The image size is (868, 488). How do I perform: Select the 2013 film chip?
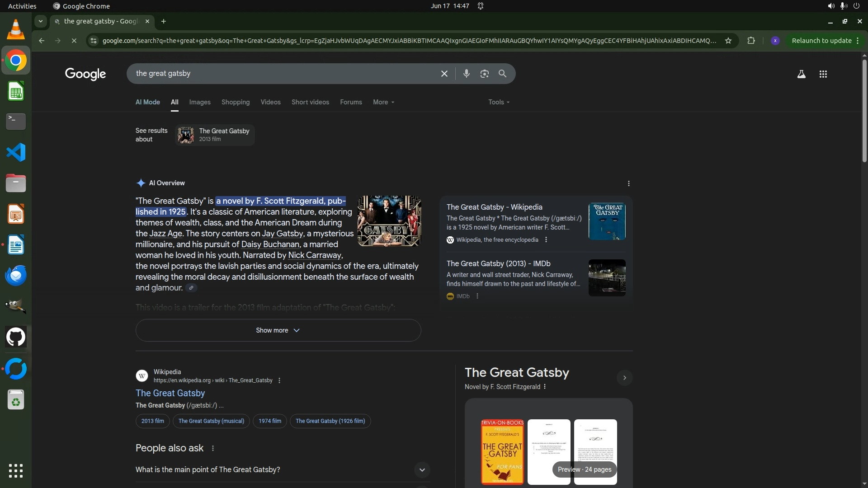click(x=152, y=421)
